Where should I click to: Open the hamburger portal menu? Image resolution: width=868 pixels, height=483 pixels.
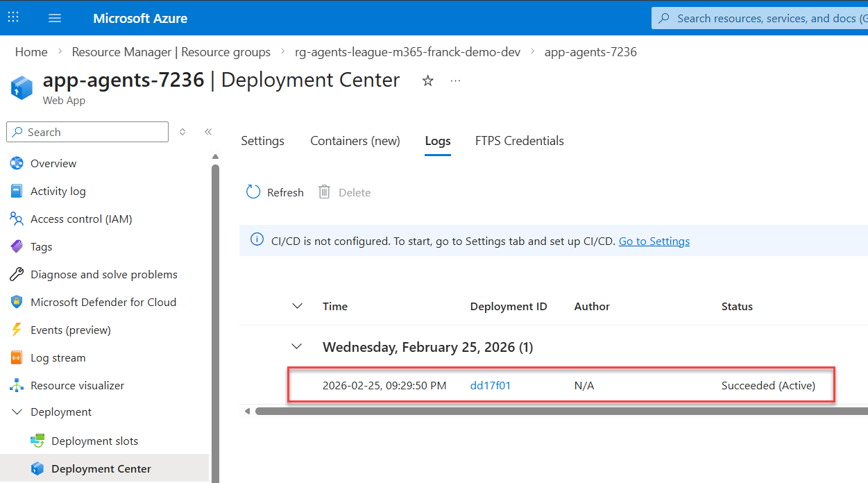(55, 18)
